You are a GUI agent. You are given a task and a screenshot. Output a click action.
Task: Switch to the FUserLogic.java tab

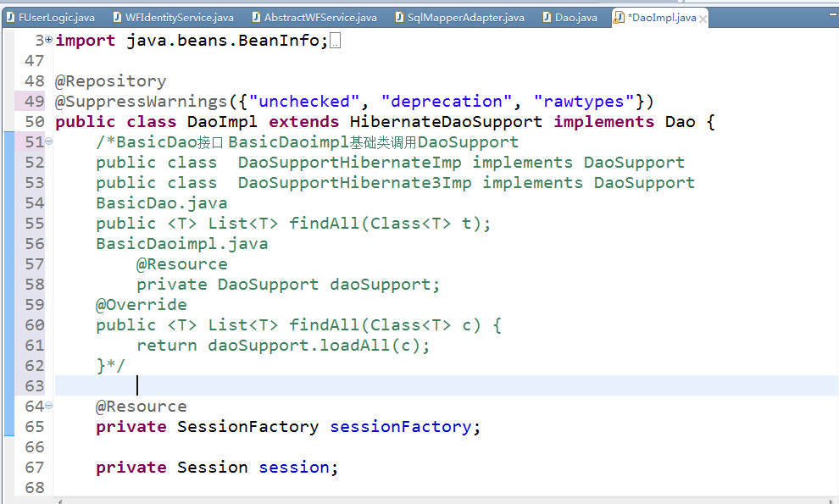[51, 18]
